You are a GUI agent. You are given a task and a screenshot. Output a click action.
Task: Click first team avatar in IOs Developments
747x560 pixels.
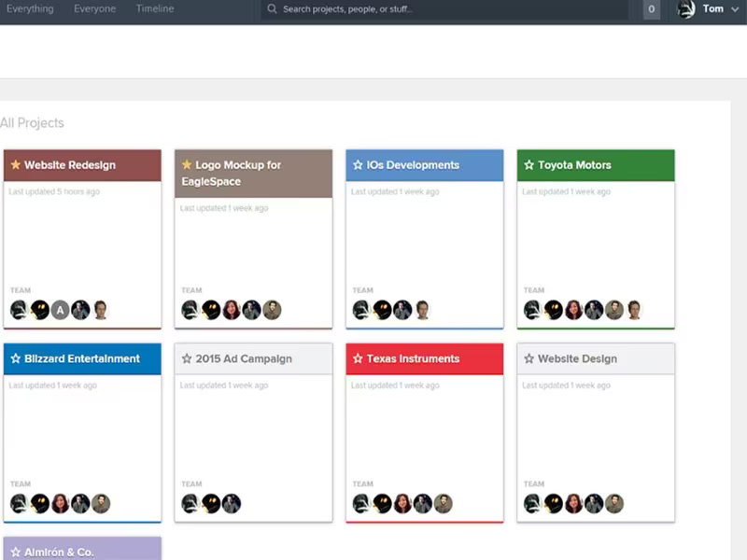(361, 310)
